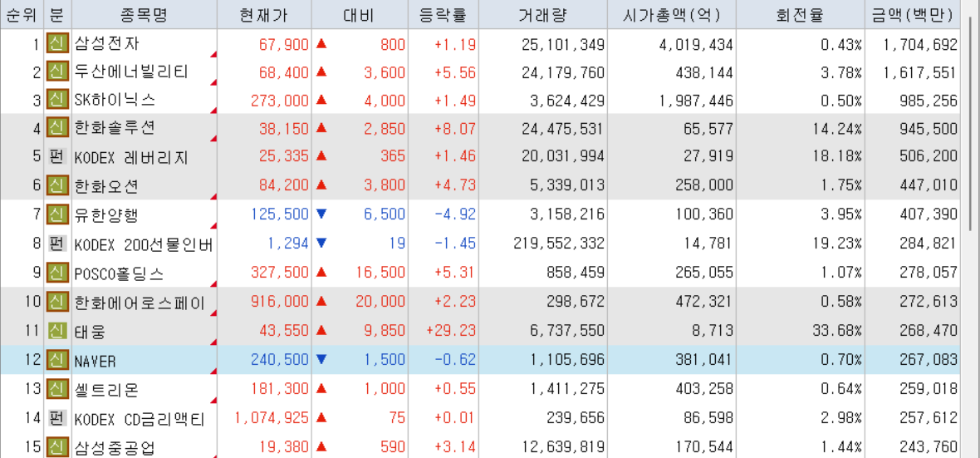Sort by the 회전율 column header
This screenshot has height=458, width=980.
point(801,15)
